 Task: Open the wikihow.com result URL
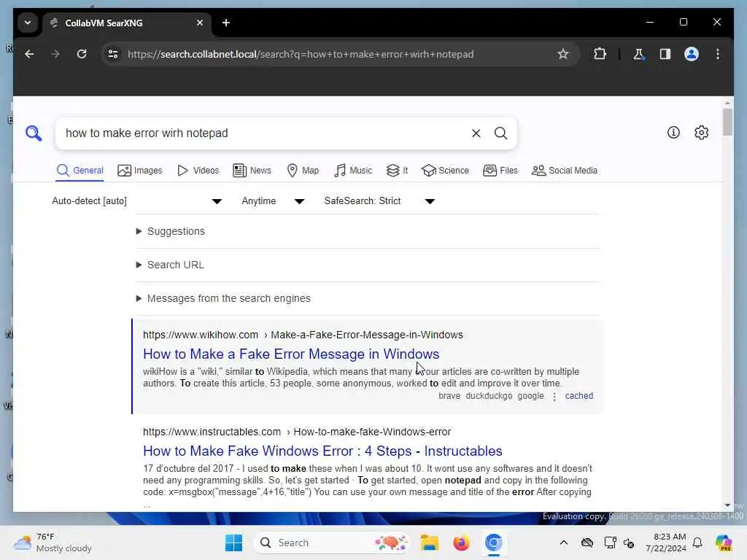click(x=303, y=335)
